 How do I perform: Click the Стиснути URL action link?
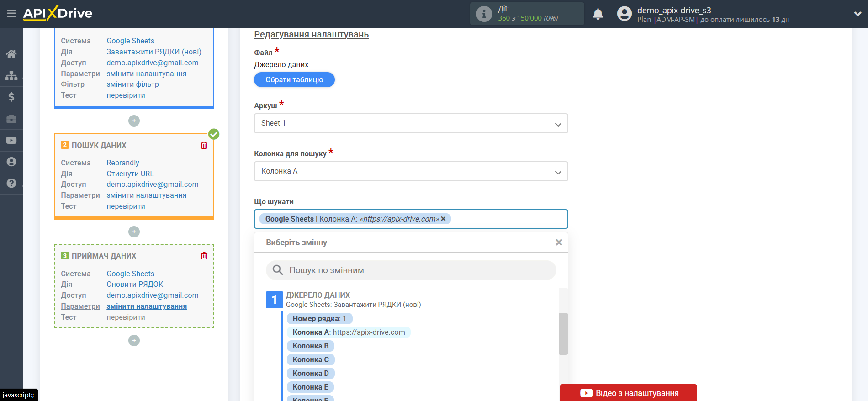click(x=130, y=174)
